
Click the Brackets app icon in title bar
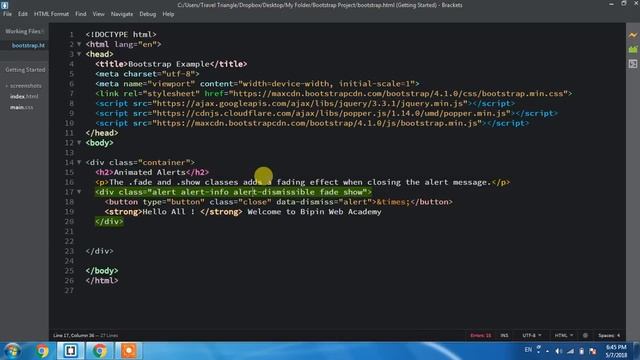pyautogui.click(x=4, y=5)
